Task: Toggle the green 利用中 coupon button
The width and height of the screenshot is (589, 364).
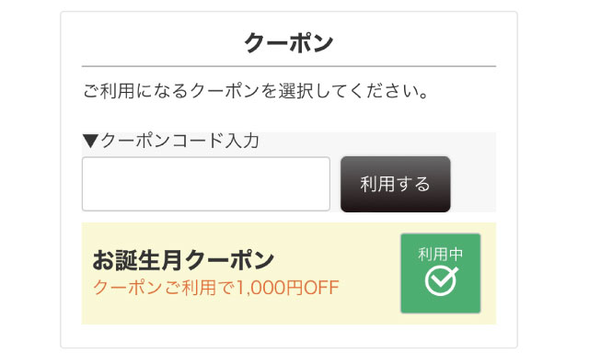Action: click(440, 273)
